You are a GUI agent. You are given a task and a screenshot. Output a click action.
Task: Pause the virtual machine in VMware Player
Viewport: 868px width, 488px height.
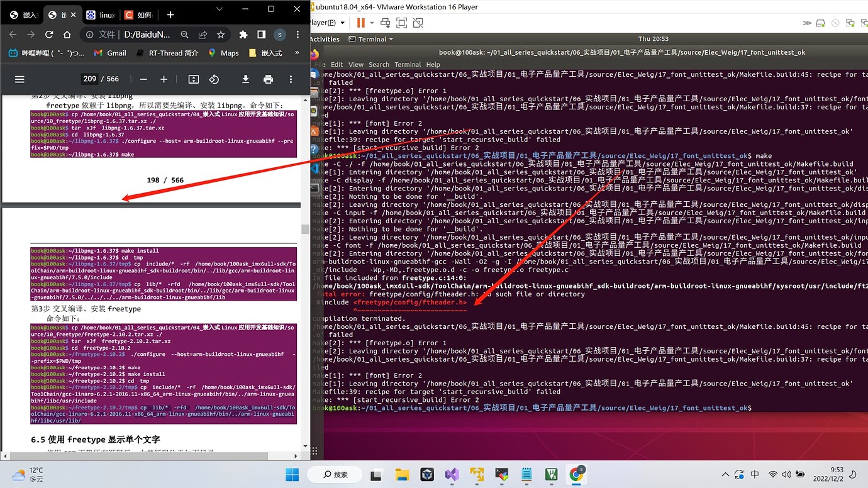pyautogui.click(x=361, y=23)
